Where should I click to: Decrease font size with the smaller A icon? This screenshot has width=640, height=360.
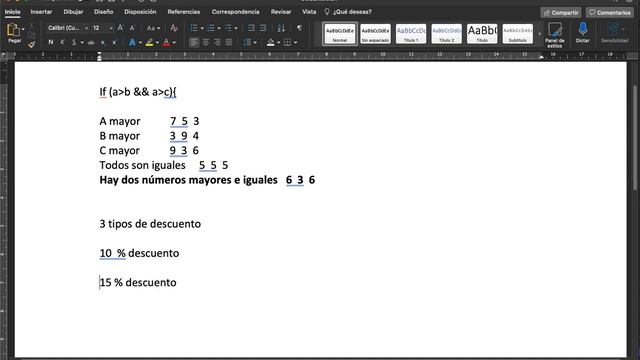tap(132, 28)
